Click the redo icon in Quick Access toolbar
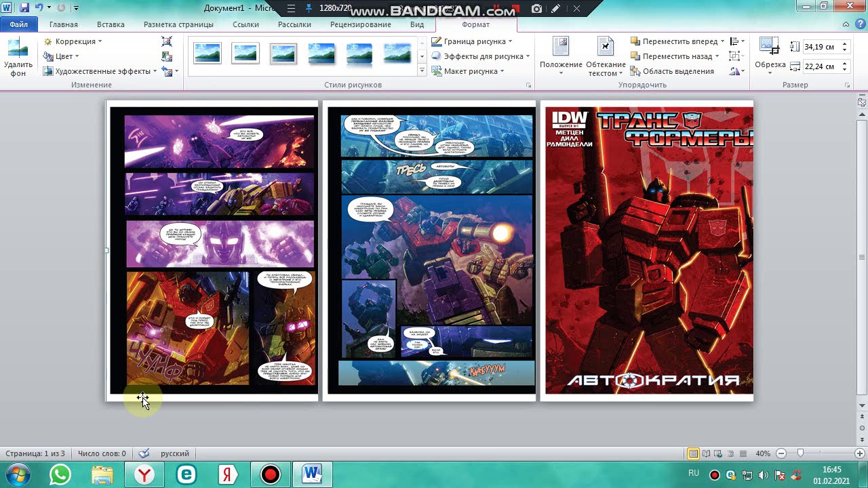Image resolution: width=868 pixels, height=488 pixels. [x=61, y=7]
